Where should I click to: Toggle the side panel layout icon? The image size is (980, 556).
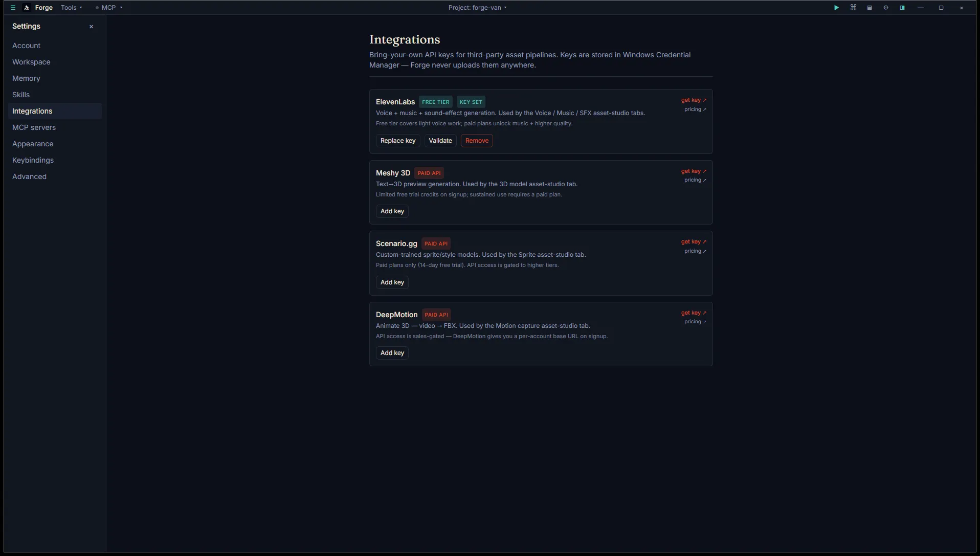tap(902, 8)
